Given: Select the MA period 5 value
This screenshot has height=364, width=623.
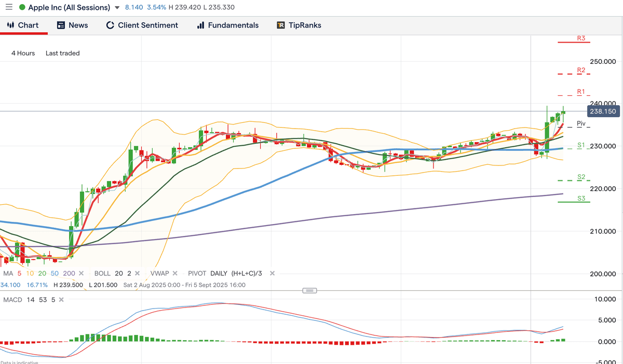Looking at the screenshot, I should pos(20,273).
